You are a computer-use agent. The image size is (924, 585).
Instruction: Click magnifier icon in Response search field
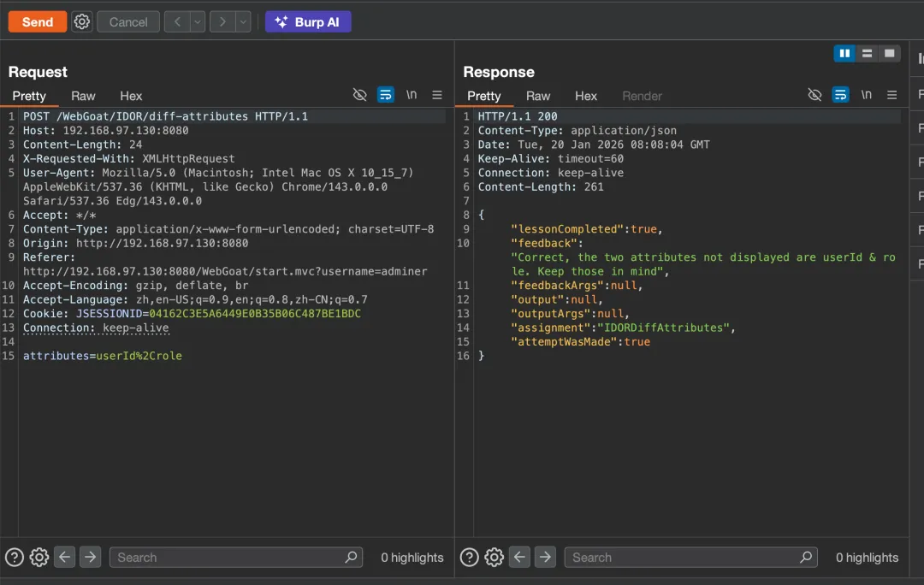point(806,557)
